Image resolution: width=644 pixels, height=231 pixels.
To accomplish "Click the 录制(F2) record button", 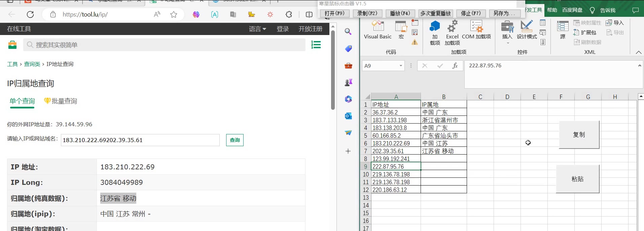I will point(367,13).
